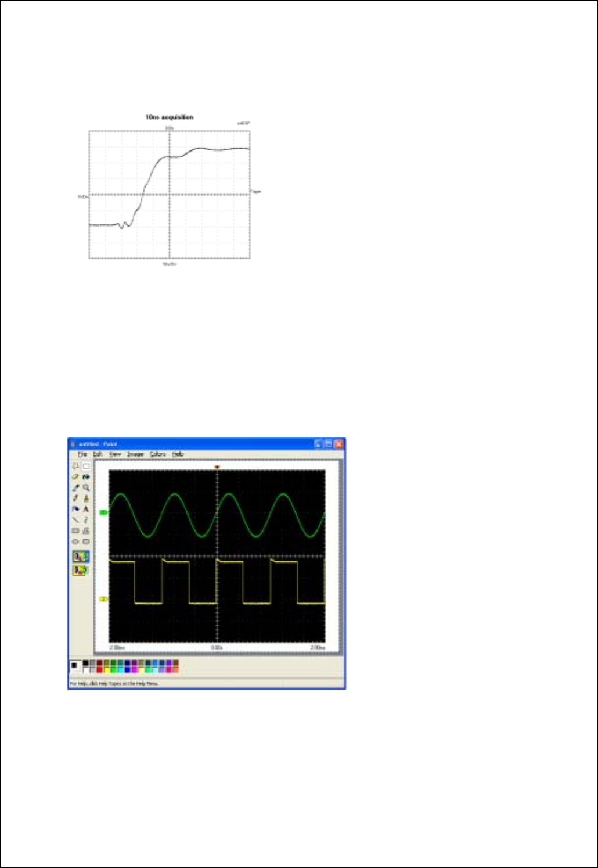Select the Airbrush spray tool
The width and height of the screenshot is (598, 868).
tap(75, 509)
